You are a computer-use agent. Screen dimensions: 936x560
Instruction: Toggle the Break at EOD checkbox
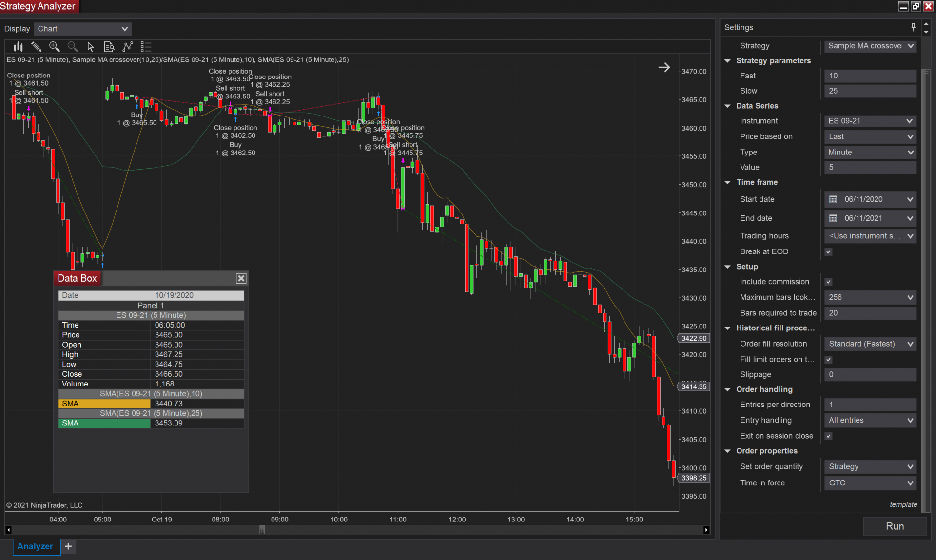828,252
